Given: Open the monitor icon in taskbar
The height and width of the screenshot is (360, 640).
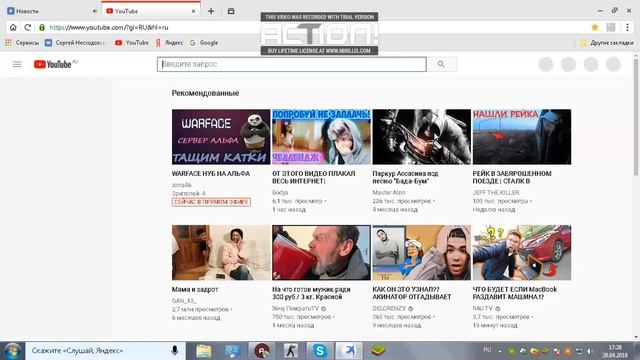Looking at the screenshot, I should tap(233, 351).
